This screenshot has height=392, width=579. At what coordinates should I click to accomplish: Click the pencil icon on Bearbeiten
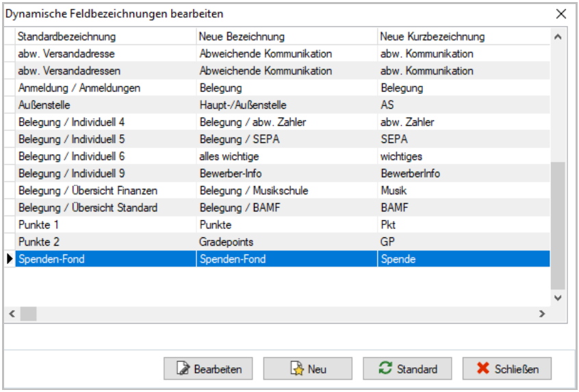click(x=183, y=368)
